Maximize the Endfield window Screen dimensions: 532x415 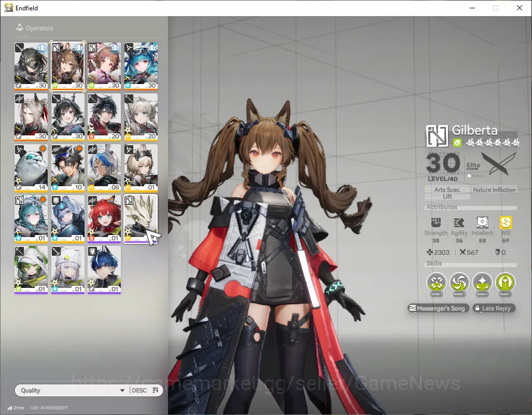pos(496,8)
